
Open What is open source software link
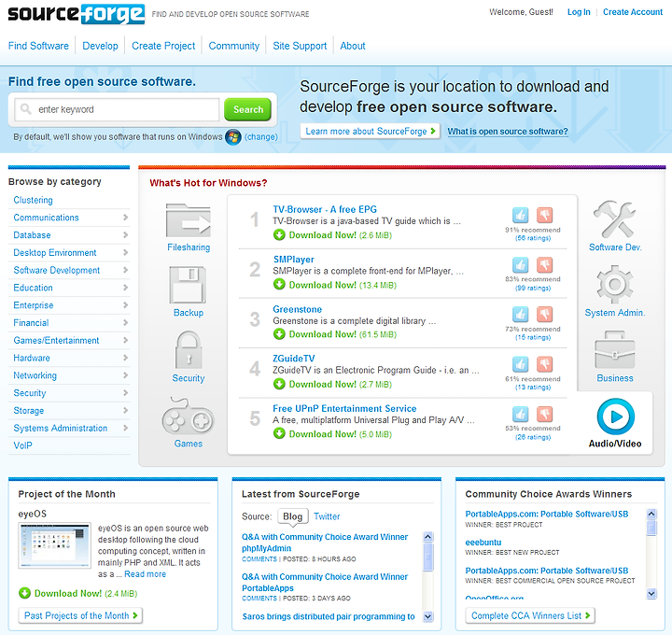508,131
